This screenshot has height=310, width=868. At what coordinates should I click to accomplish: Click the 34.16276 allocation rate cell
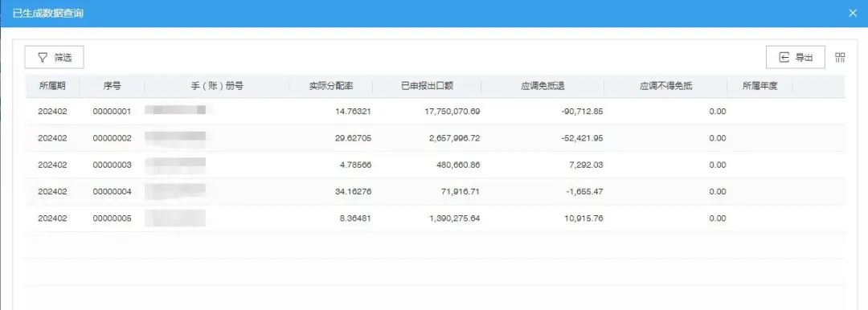353,191
